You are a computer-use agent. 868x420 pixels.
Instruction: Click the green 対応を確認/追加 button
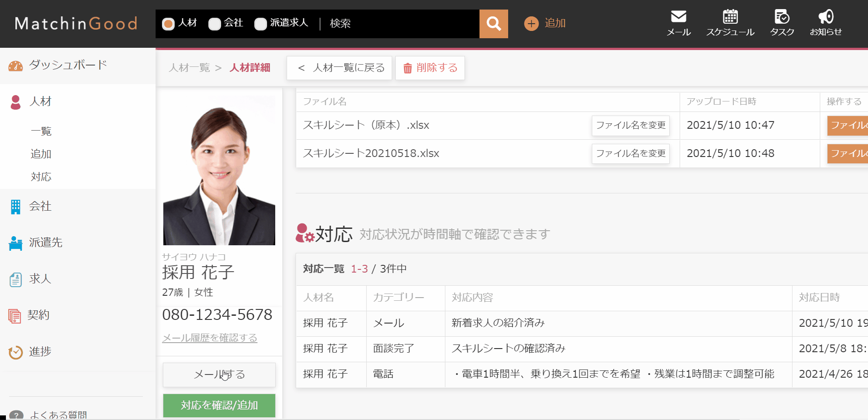click(x=219, y=405)
